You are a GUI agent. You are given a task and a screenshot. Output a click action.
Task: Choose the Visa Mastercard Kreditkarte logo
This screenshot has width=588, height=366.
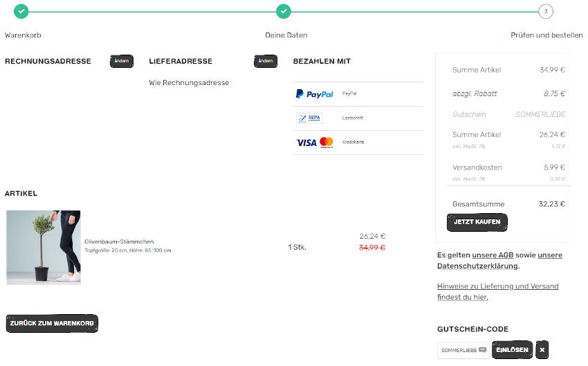(x=315, y=143)
